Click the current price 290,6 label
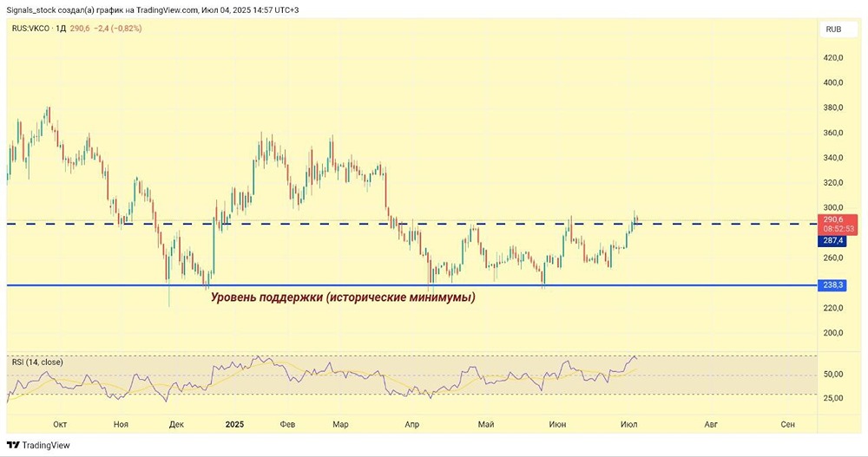 [833, 219]
